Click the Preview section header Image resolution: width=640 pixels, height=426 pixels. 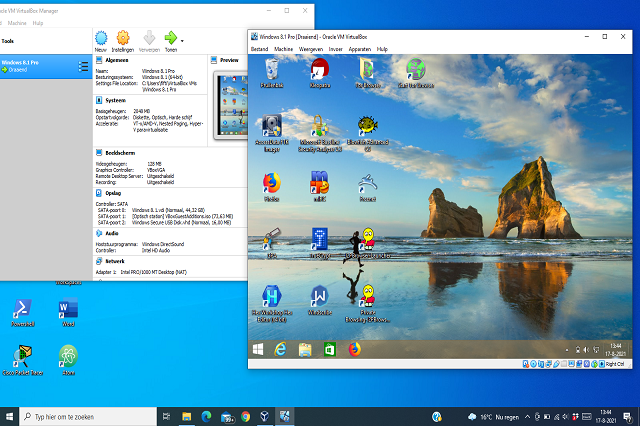point(229,60)
